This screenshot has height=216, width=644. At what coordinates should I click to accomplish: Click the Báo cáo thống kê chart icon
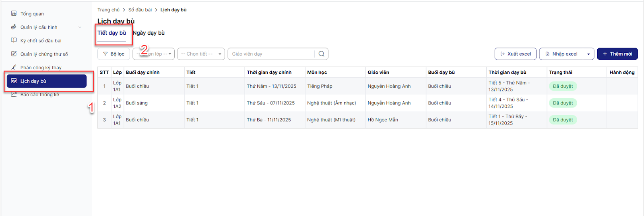tap(14, 94)
